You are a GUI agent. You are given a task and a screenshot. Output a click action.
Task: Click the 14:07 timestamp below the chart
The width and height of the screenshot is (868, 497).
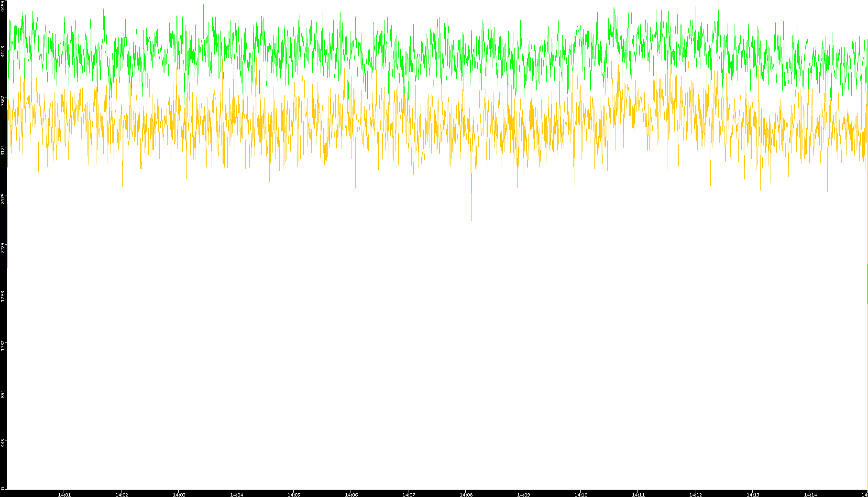point(408,495)
